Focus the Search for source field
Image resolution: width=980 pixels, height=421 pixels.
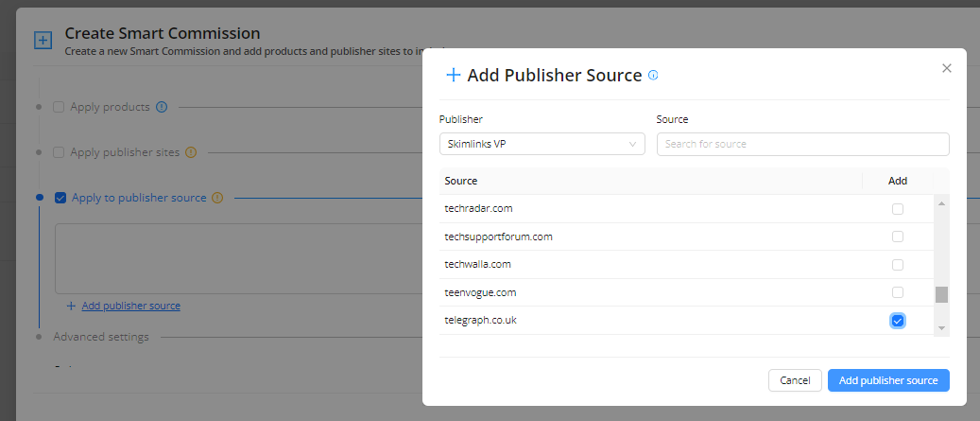[802, 144]
